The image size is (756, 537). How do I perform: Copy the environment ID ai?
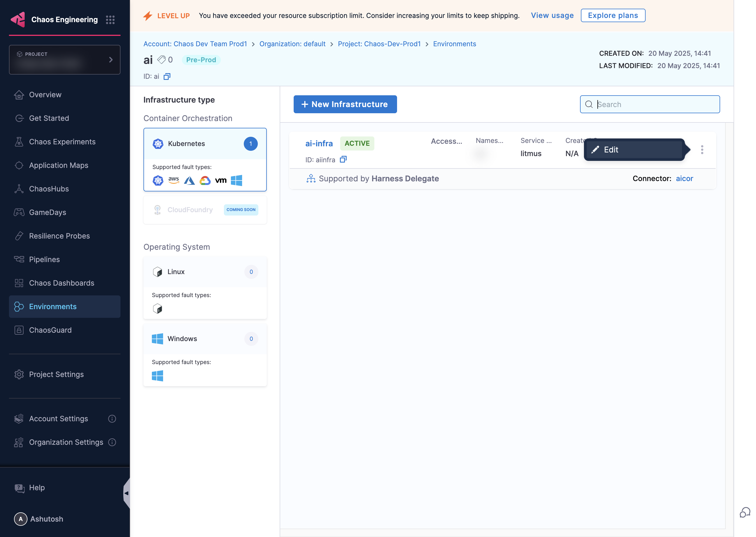click(167, 77)
